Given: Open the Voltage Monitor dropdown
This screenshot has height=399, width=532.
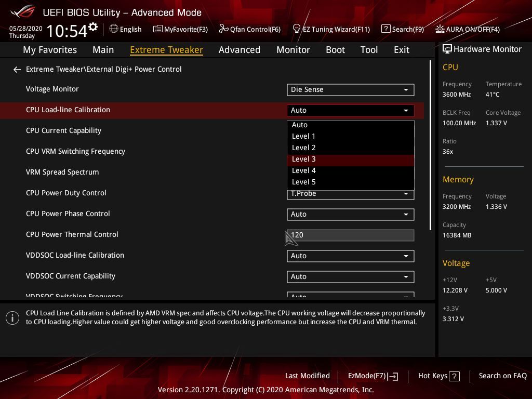Looking at the screenshot, I should pyautogui.click(x=351, y=89).
